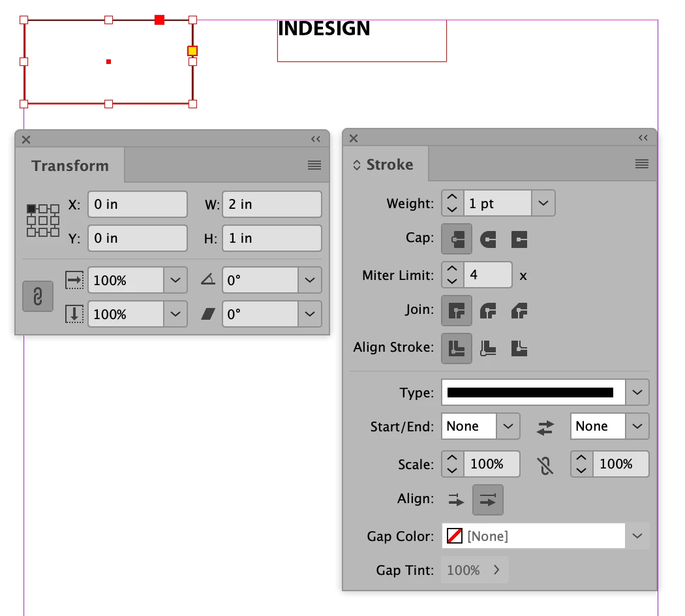Align stroke to inside

tap(488, 348)
